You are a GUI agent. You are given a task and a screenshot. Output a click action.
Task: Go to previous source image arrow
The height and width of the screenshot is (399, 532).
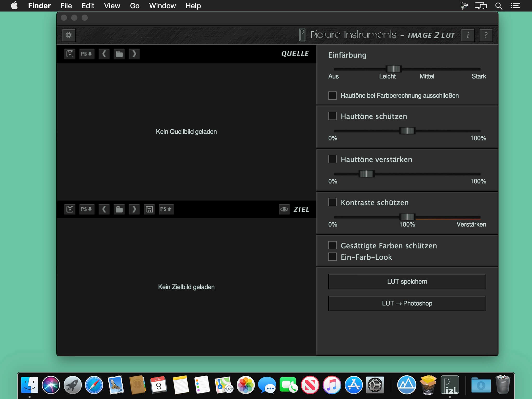(x=104, y=54)
